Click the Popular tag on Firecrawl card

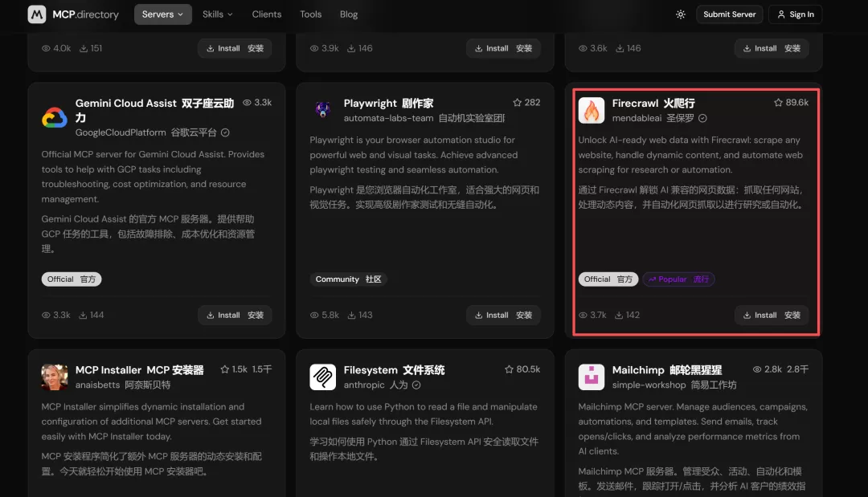[x=678, y=279]
